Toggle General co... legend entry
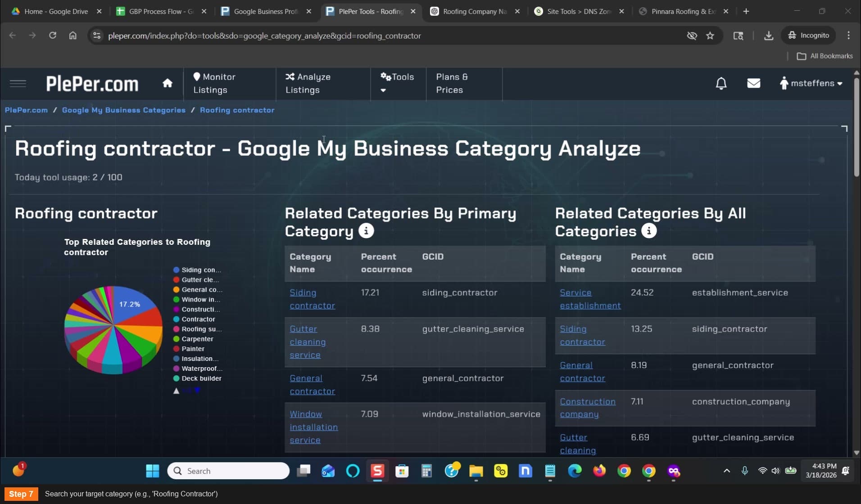Screen dimensions: 861x504 198,290
